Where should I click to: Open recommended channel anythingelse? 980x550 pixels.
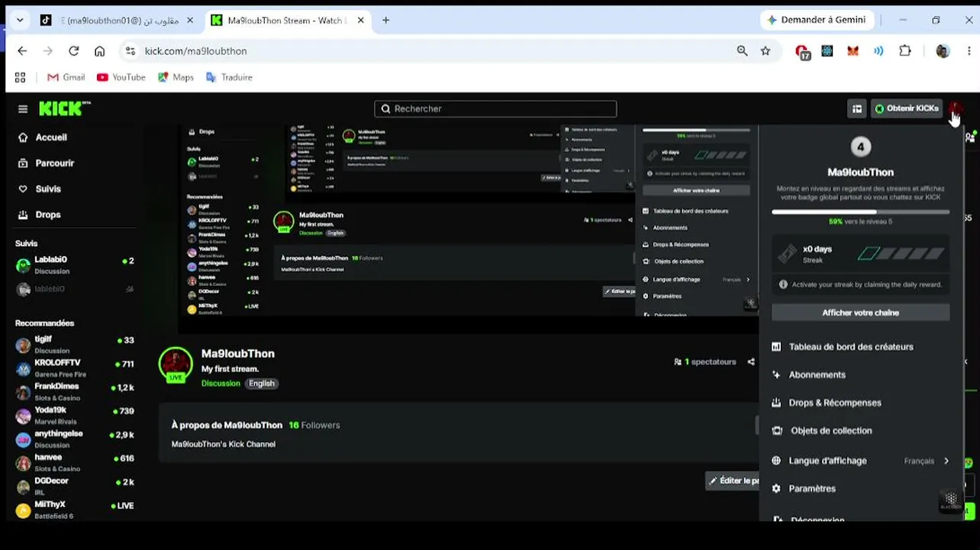coord(75,439)
